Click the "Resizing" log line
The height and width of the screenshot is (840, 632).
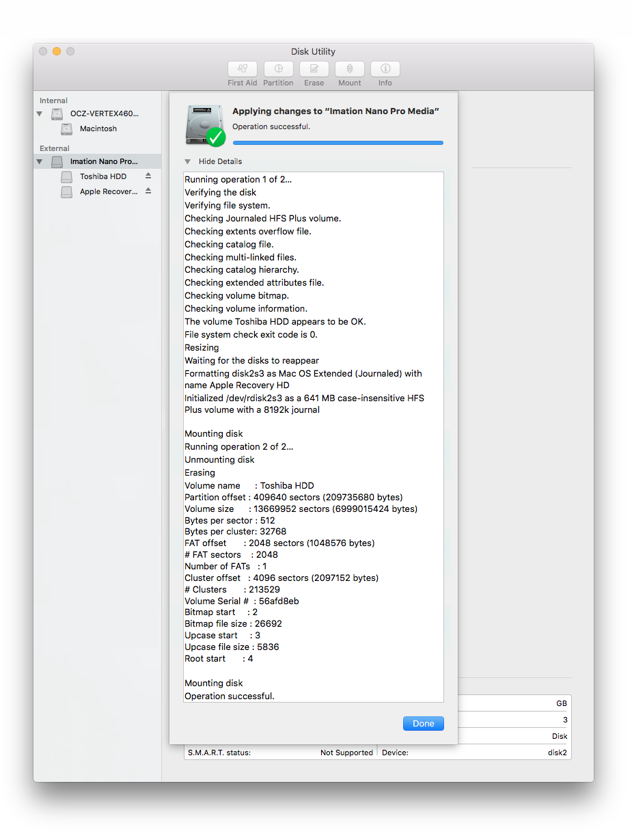click(202, 348)
